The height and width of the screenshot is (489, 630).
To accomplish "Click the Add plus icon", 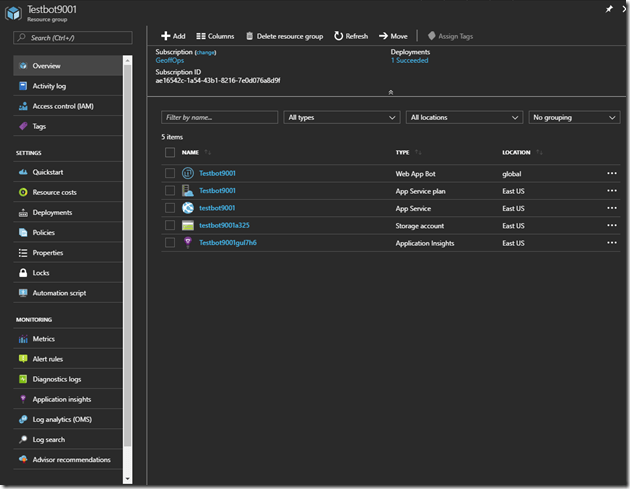I will click(165, 36).
